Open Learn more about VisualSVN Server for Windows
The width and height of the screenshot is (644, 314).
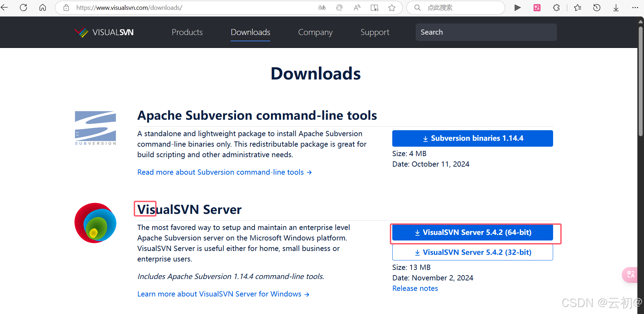click(x=223, y=294)
